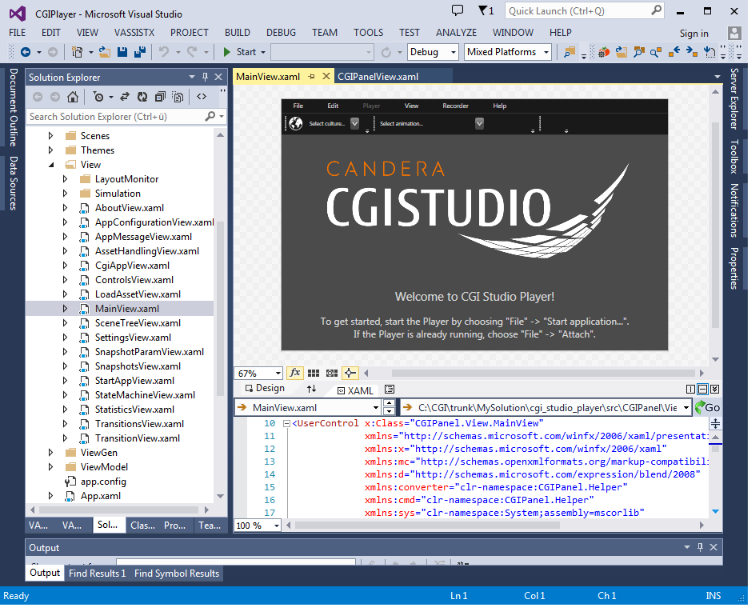748x605 pixels.
Task: Toggle snap to snaplines button
Action: pyautogui.click(x=350, y=373)
